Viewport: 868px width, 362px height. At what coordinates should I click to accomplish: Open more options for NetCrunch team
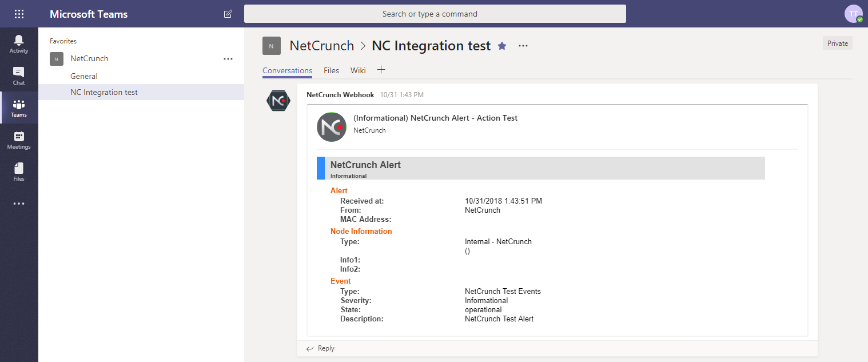[x=228, y=59]
